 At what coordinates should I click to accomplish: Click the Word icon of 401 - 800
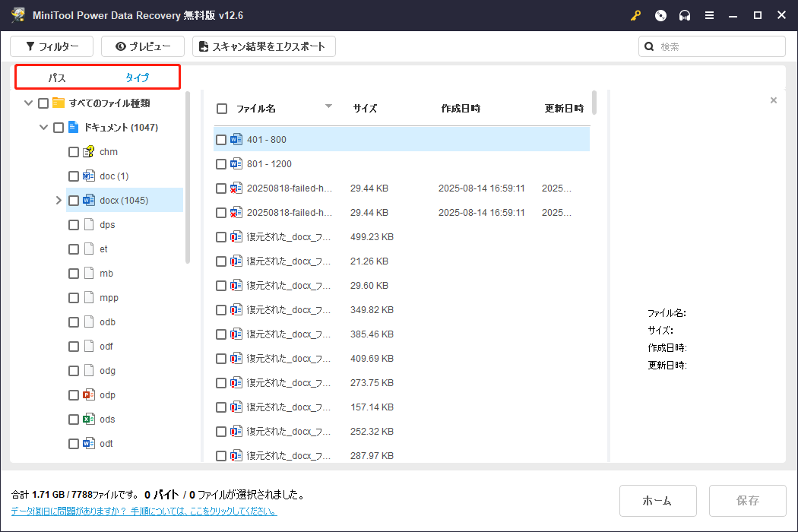point(236,139)
